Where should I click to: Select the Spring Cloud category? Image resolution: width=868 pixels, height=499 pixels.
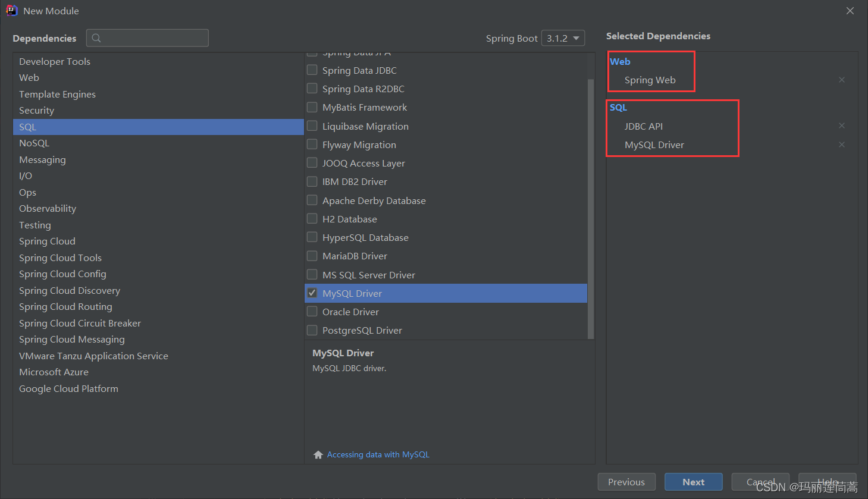point(158,241)
